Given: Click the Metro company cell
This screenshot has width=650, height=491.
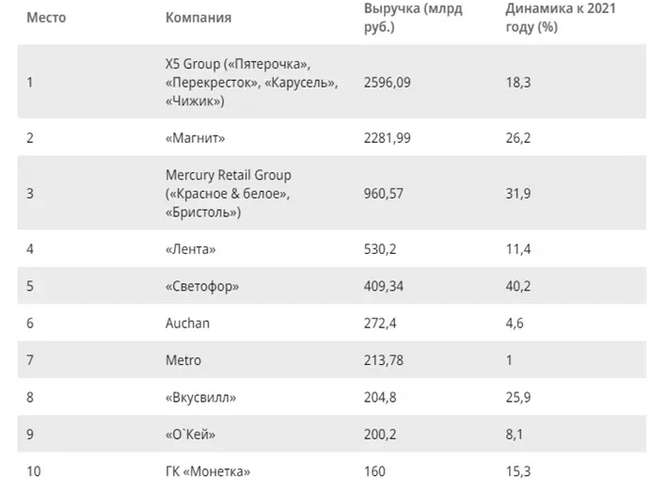Looking at the screenshot, I should tap(183, 360).
